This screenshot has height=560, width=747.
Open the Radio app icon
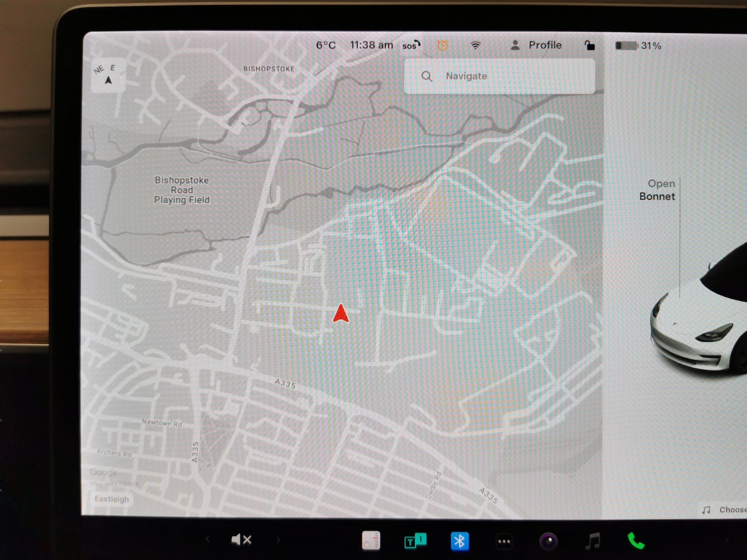point(371,541)
